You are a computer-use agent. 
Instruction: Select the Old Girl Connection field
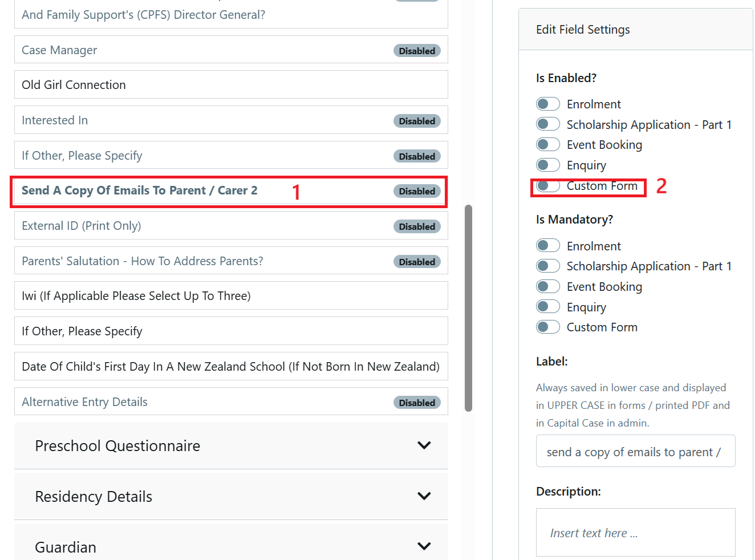coord(230,84)
